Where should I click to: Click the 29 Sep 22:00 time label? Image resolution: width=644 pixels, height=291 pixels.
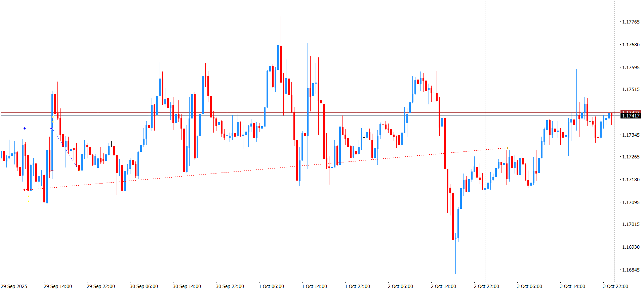tap(101, 286)
